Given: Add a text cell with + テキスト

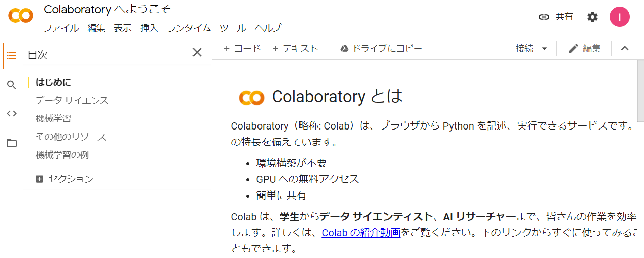Looking at the screenshot, I should point(295,48).
